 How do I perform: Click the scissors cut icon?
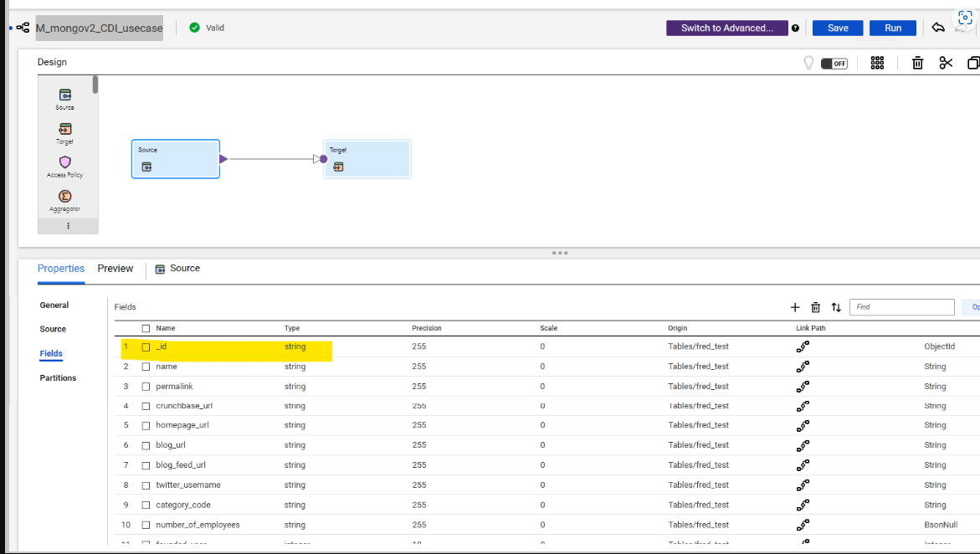(946, 63)
